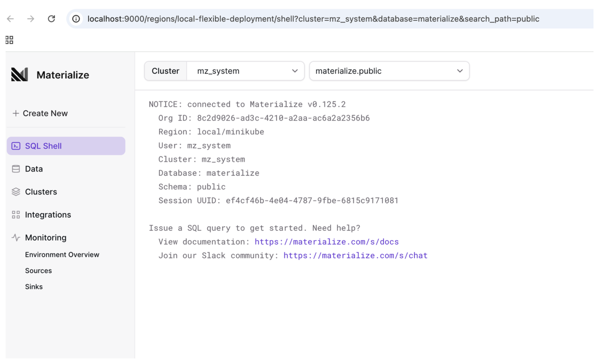Click the chevron in materialize.public selector
The image size is (599, 364).
[x=460, y=71]
